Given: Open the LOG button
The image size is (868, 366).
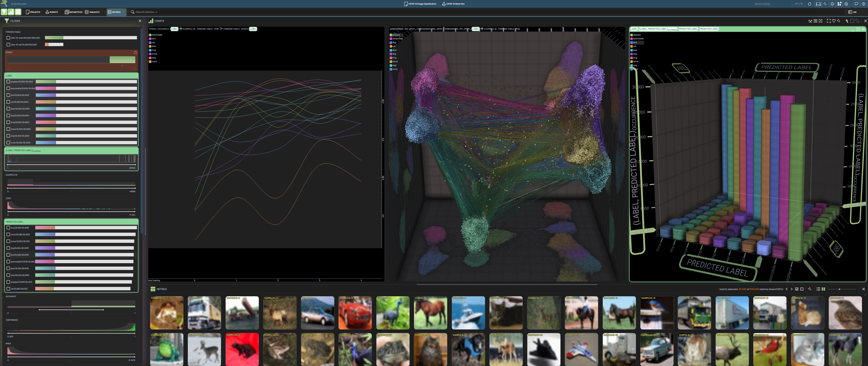Looking at the screenshot, I should point(853,12).
